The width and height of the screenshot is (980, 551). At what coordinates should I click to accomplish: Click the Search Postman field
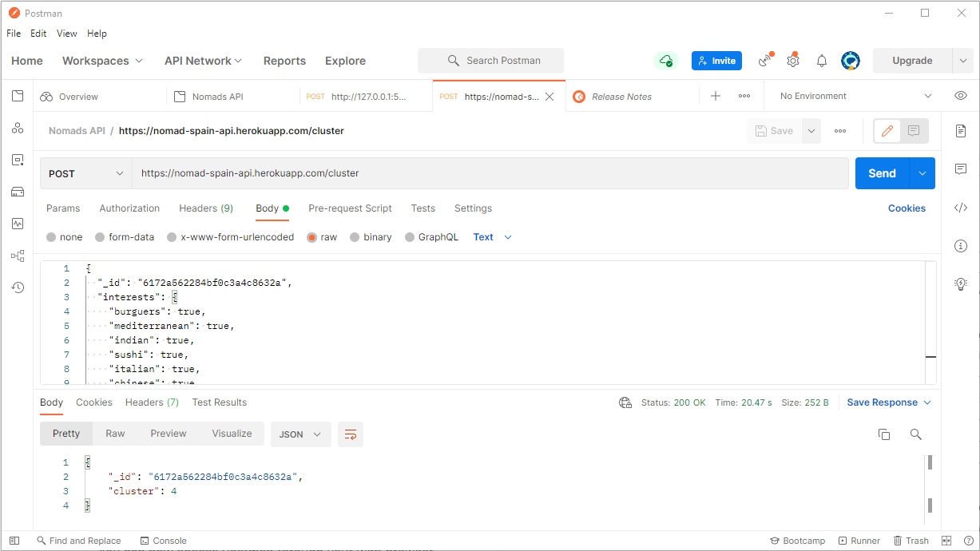(490, 61)
